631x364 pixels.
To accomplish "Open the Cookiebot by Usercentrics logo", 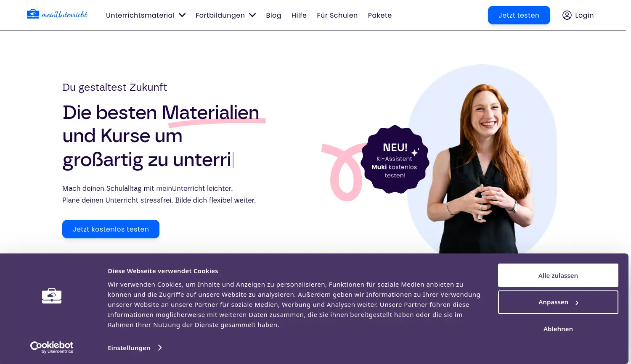I will [52, 347].
